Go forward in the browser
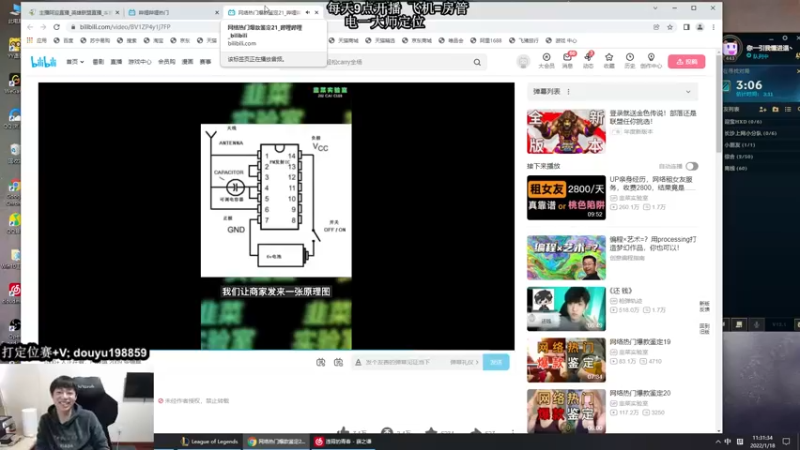Image resolution: width=800 pixels, height=450 pixels. pyautogui.click(x=43, y=27)
